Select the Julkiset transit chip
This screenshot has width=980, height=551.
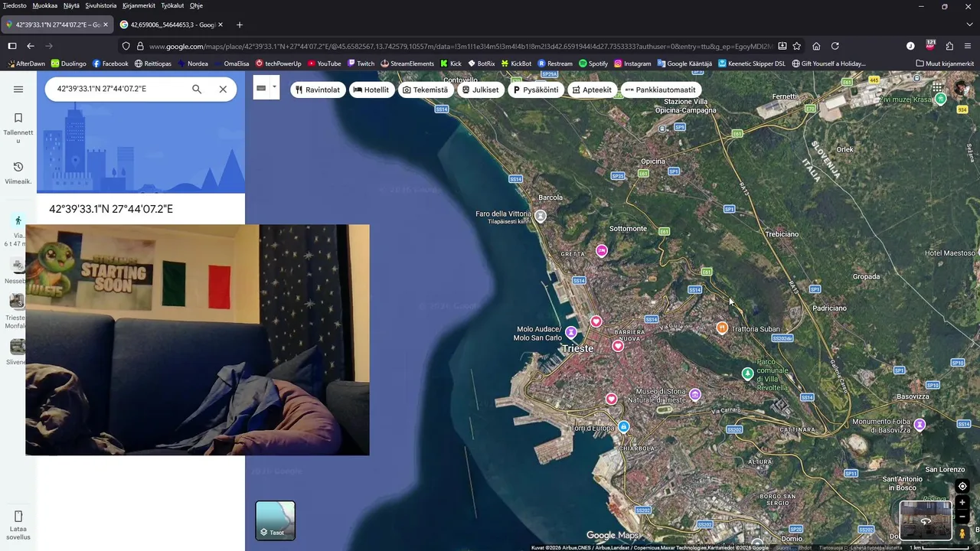point(481,90)
